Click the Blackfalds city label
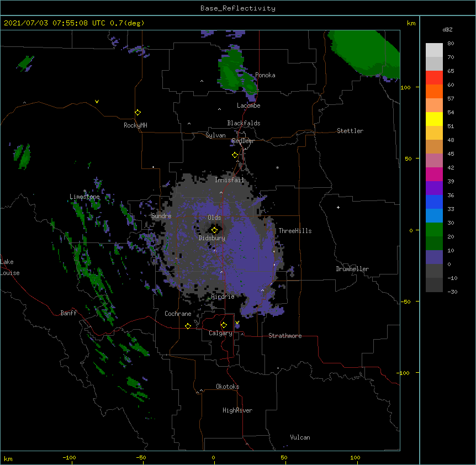The height and width of the screenshot is (465, 476). 244,123
